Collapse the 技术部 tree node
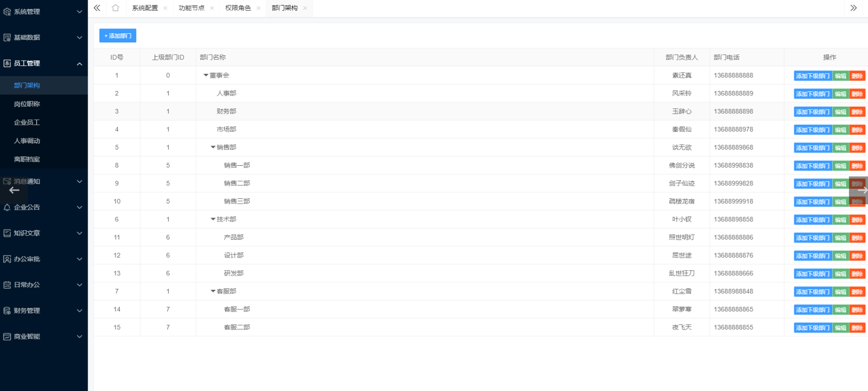The image size is (868, 391). 213,219
